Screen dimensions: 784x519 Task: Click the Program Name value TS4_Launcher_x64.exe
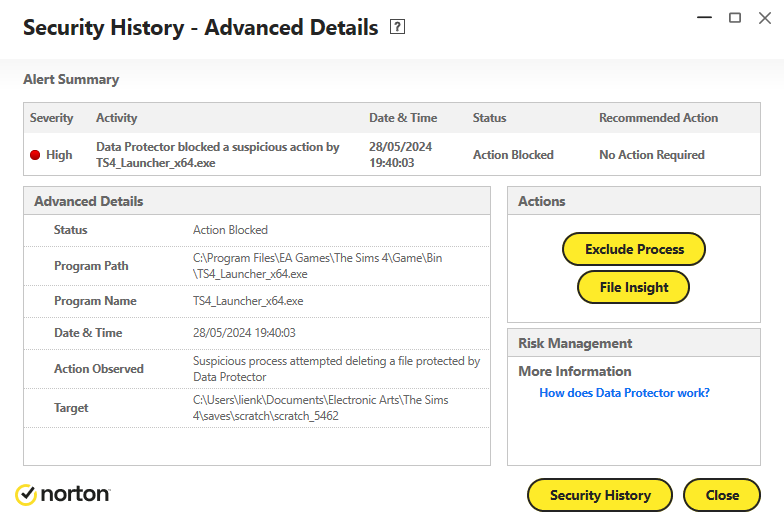[x=248, y=301]
